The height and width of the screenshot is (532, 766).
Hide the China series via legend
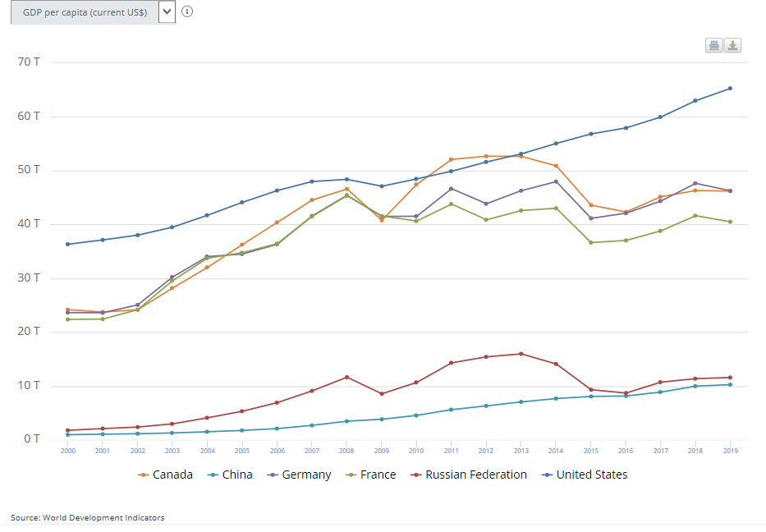click(x=232, y=475)
